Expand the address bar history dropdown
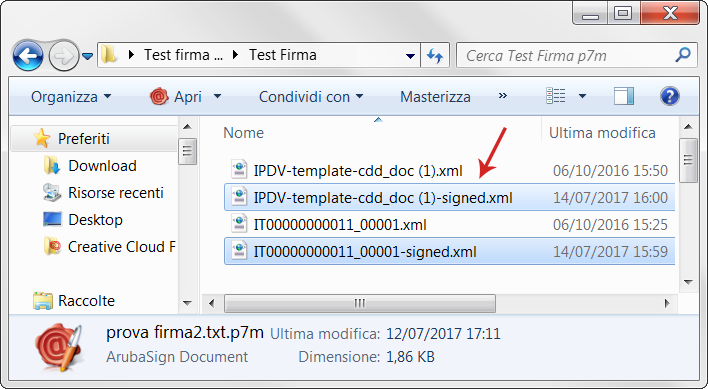The image size is (708, 389). 410,56
